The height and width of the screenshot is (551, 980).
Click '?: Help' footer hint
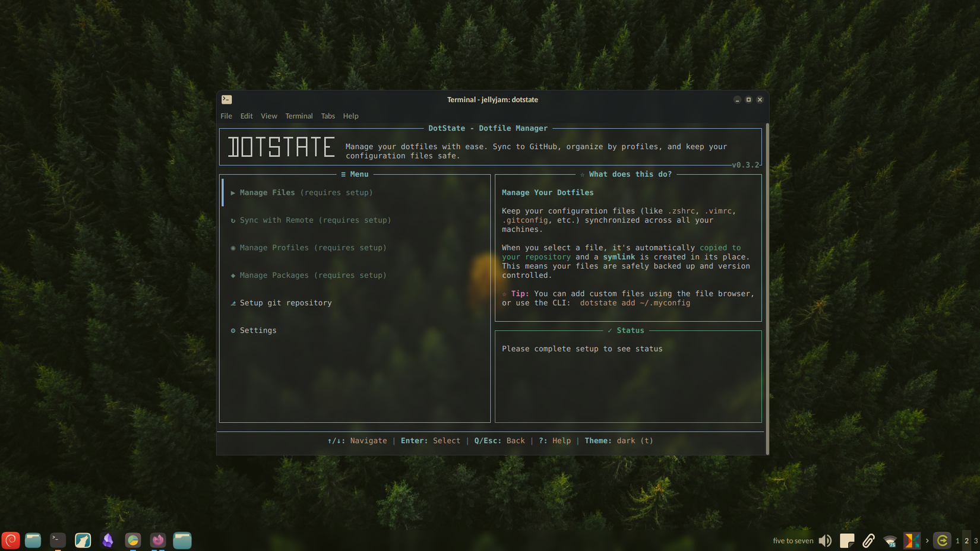click(555, 441)
